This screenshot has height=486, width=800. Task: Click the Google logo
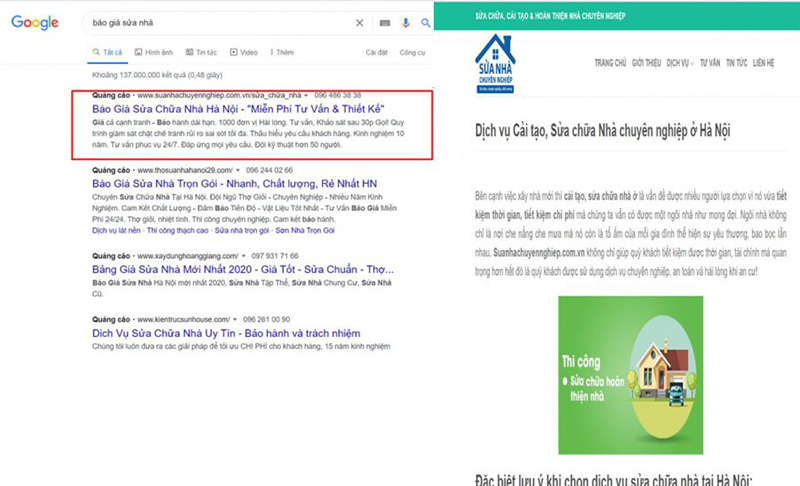(x=35, y=22)
